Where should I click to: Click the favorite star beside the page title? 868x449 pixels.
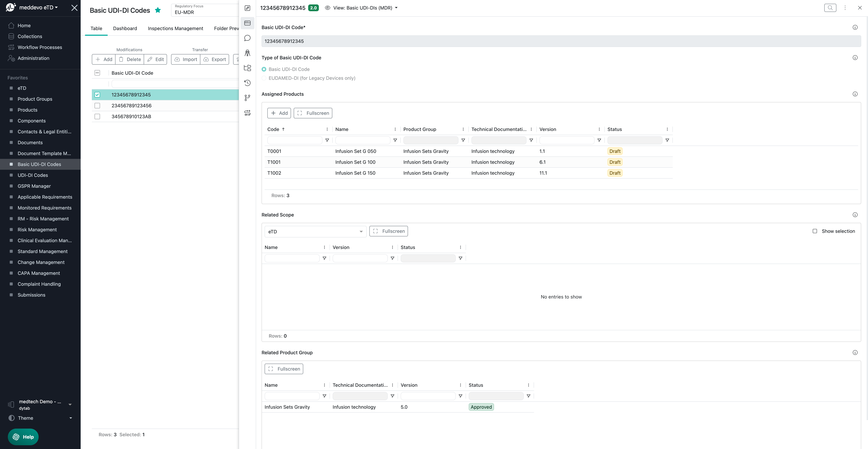[x=158, y=10]
